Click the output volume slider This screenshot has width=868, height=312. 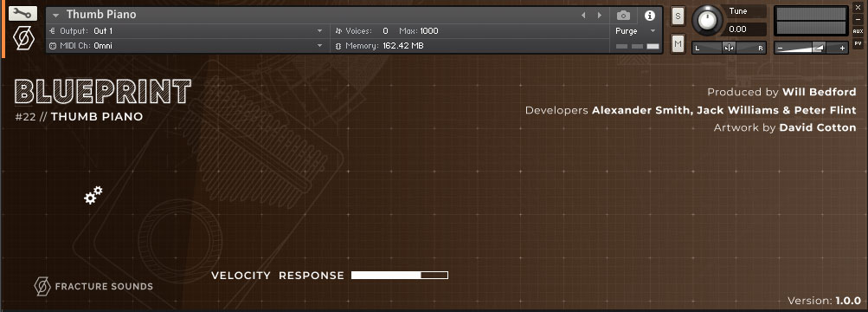811,49
